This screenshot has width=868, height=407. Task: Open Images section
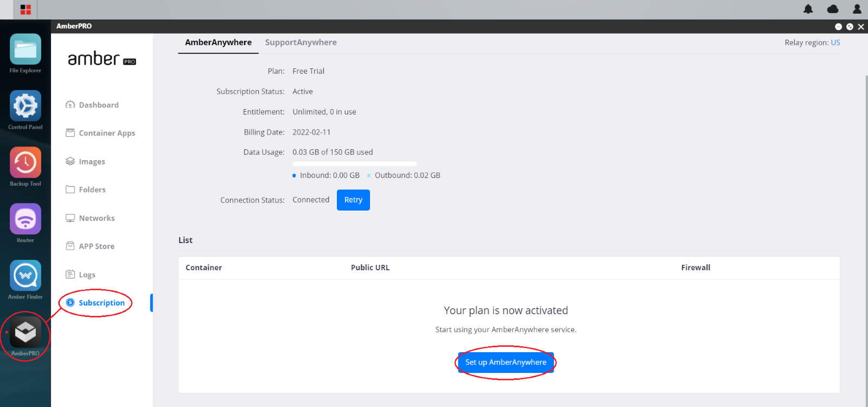click(92, 162)
